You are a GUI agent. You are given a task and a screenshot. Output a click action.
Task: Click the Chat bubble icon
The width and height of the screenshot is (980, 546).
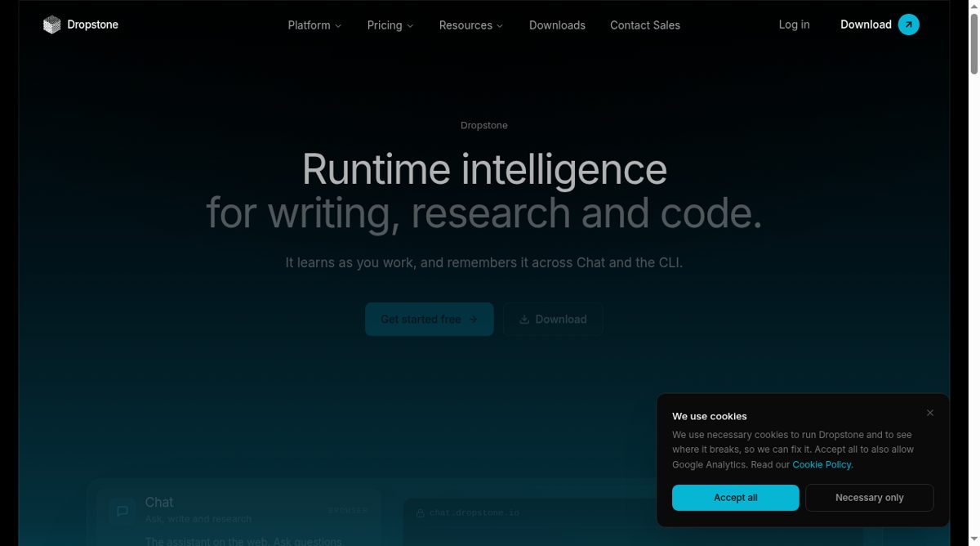[122, 511]
